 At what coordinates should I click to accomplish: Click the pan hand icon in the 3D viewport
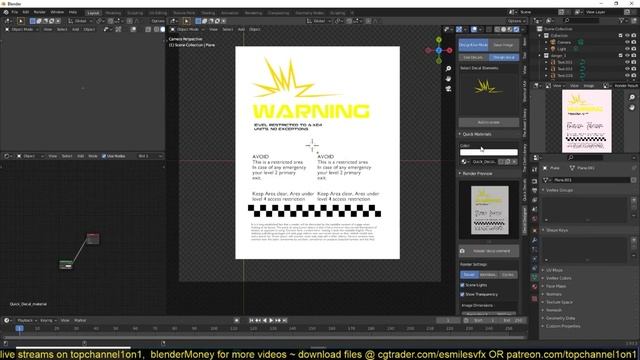448,78
